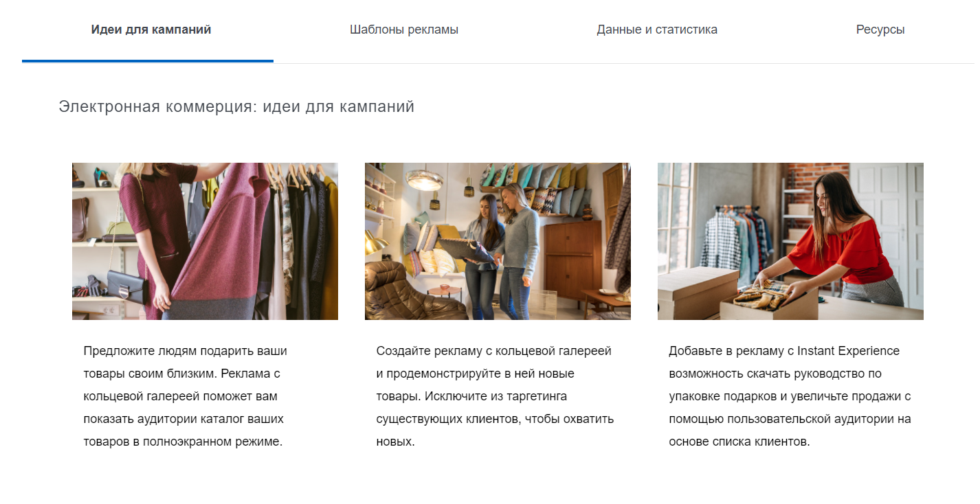Click the Электронная коммерция: идеи для кампаний heading
The image size is (980, 504).
236,107
